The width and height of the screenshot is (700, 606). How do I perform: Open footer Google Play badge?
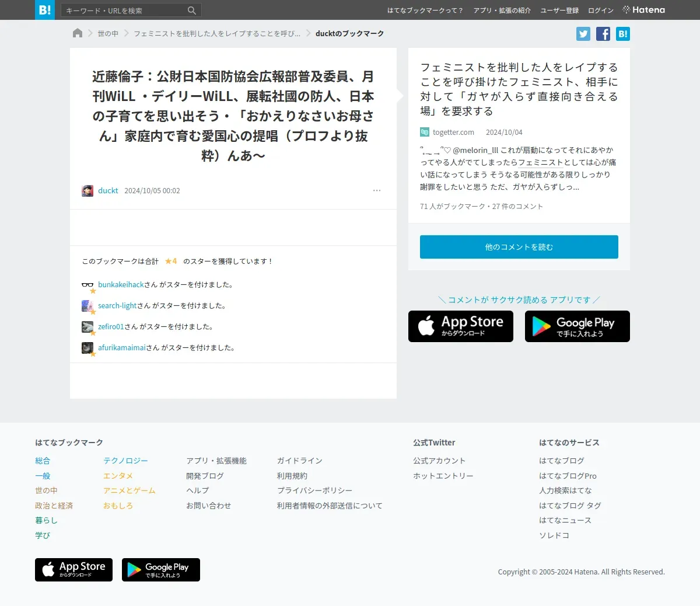pyautogui.click(x=161, y=570)
